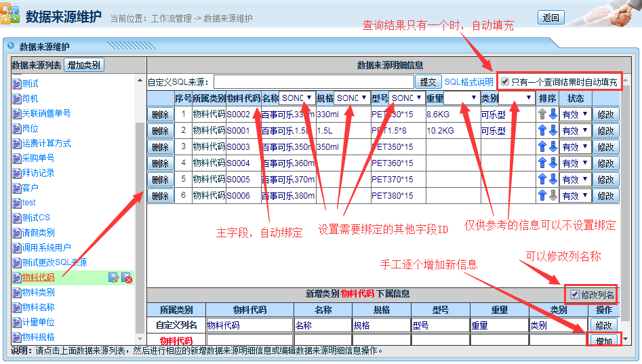
Task: Click the 增加类别 button
Action: pyautogui.click(x=84, y=65)
